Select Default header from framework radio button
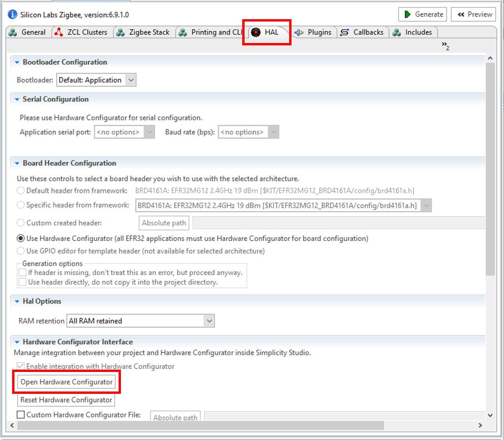Image resolution: width=504 pixels, height=440 pixels. [21, 191]
